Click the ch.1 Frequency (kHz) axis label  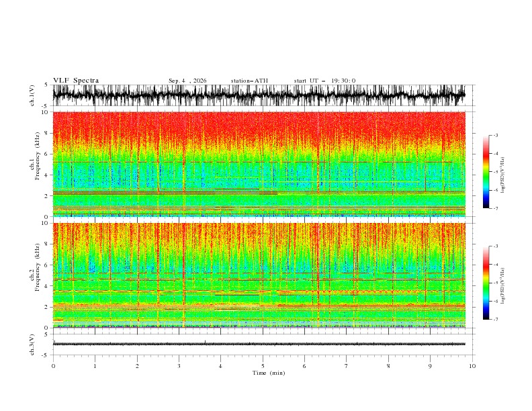(x=35, y=164)
